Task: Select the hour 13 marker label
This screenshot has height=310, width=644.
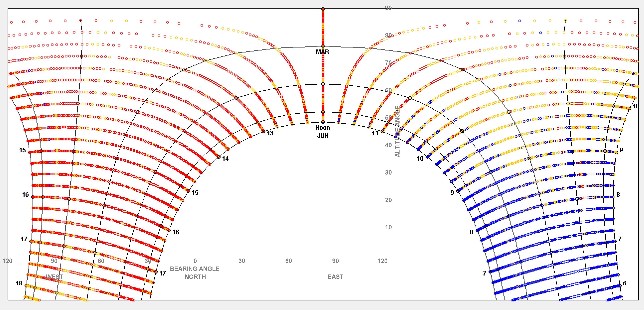Action: click(x=270, y=133)
